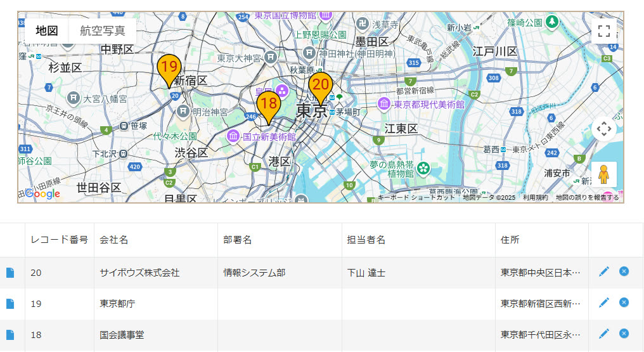Select cell サイボウズ株式会社

156,273
